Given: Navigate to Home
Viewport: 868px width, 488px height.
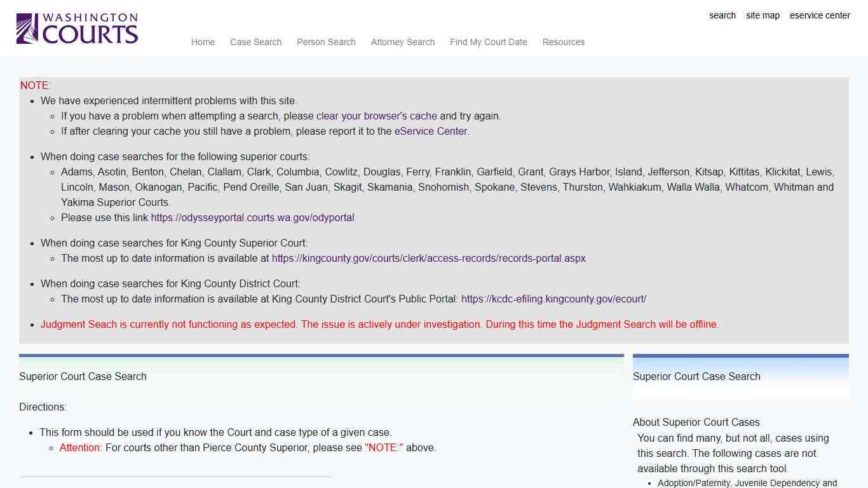Looking at the screenshot, I should (x=203, y=42).
